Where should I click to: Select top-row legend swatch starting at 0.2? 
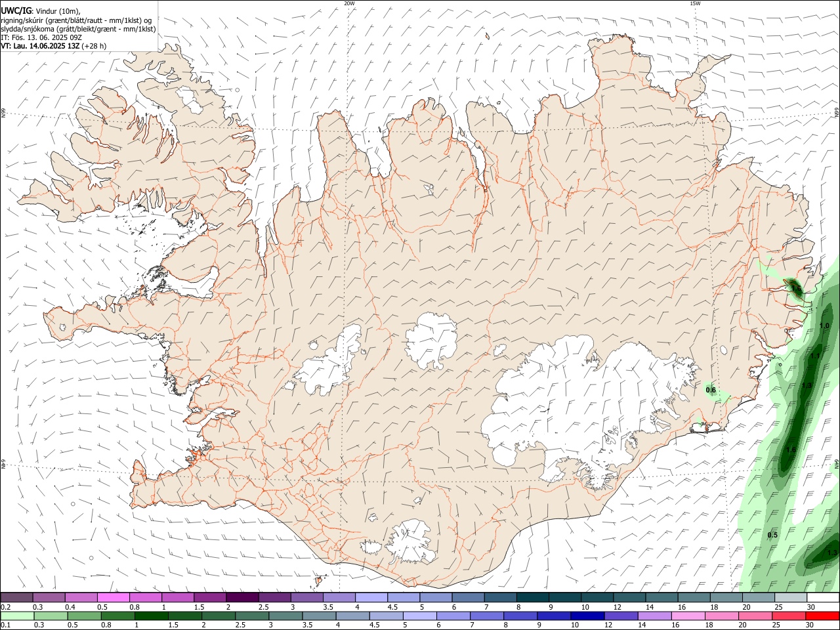click(16, 597)
